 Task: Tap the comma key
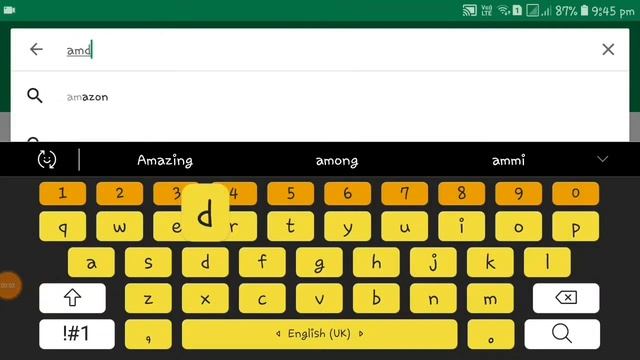click(x=148, y=334)
